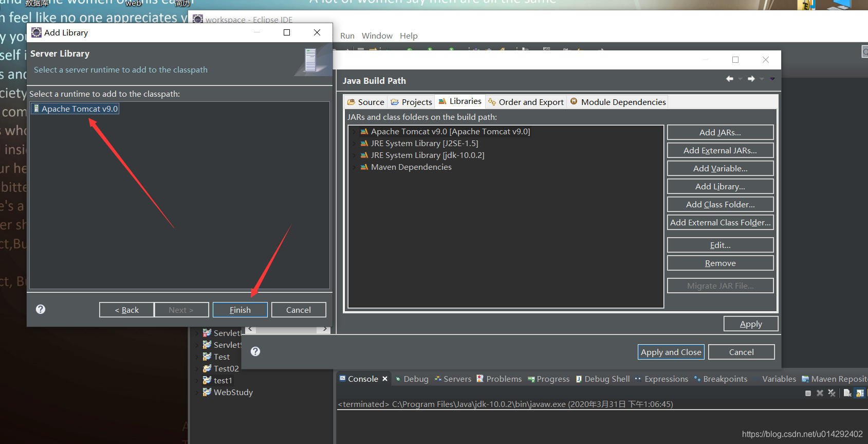868x444 pixels.
Task: Switch to the Libraries tab
Action: [460, 101]
